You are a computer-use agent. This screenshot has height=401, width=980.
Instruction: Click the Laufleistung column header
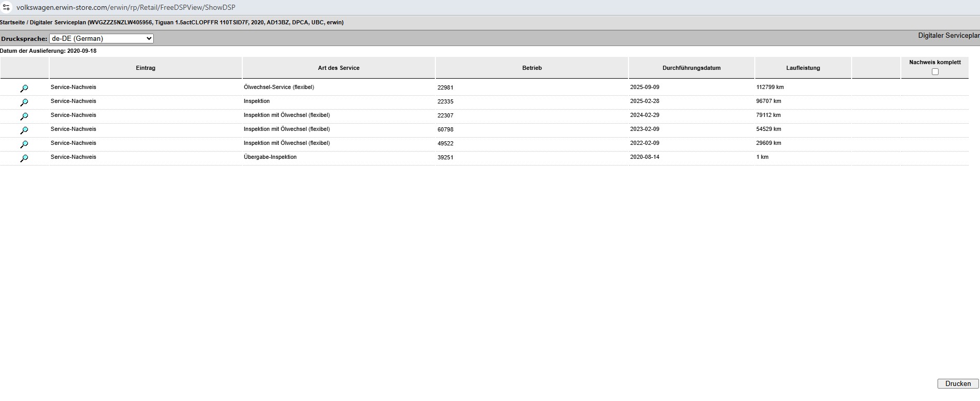[803, 68]
